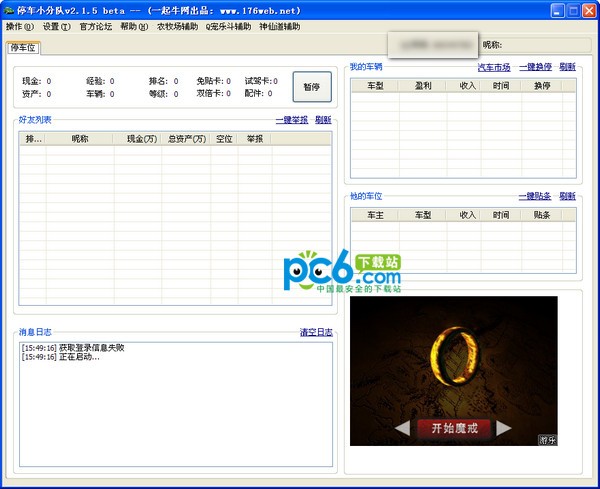Open the 操作 menu

tap(20, 26)
